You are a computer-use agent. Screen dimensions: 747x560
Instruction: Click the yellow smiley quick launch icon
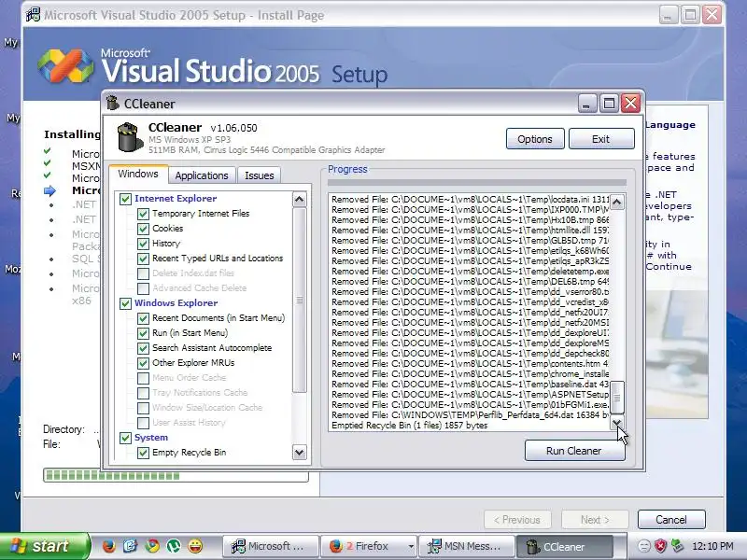click(195, 546)
